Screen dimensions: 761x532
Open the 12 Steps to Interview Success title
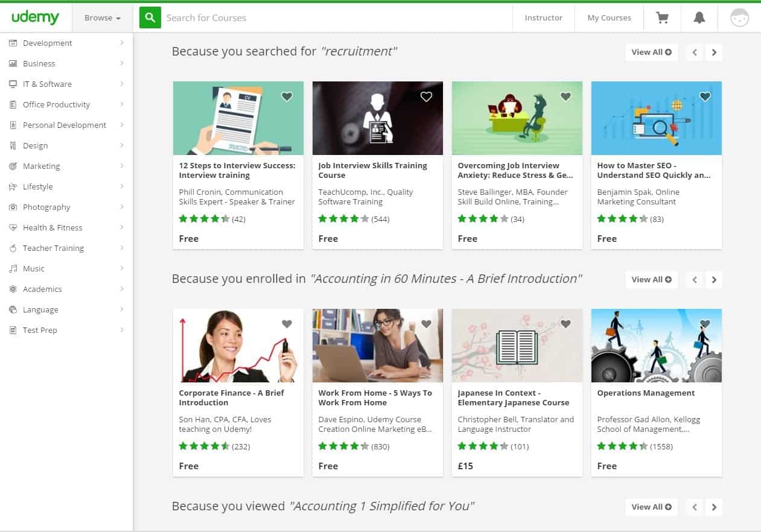(x=237, y=170)
